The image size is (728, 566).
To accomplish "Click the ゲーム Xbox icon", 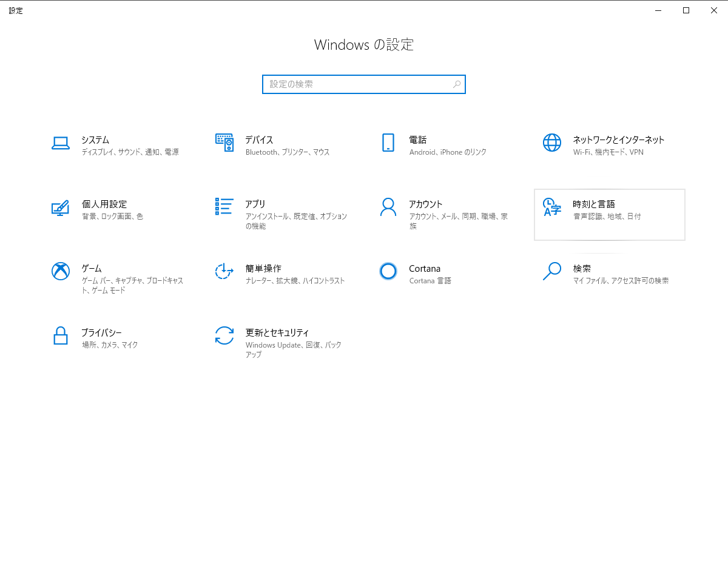I will [x=61, y=271].
